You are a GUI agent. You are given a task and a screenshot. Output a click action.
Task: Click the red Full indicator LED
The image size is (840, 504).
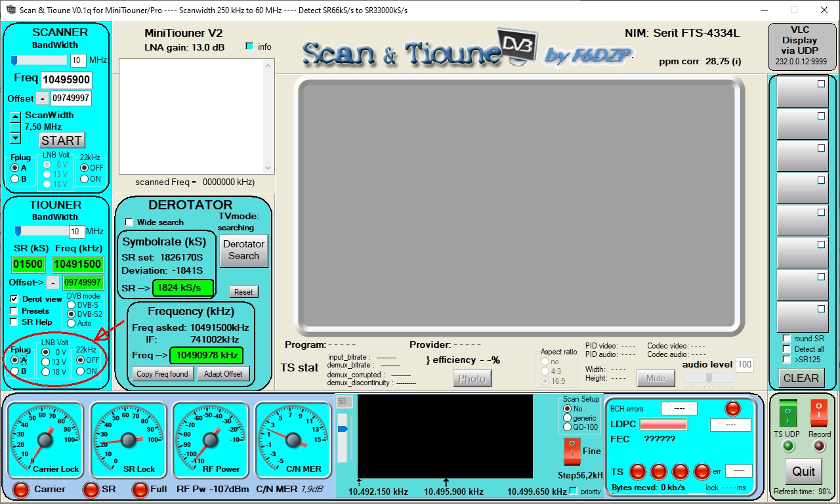pos(140,490)
